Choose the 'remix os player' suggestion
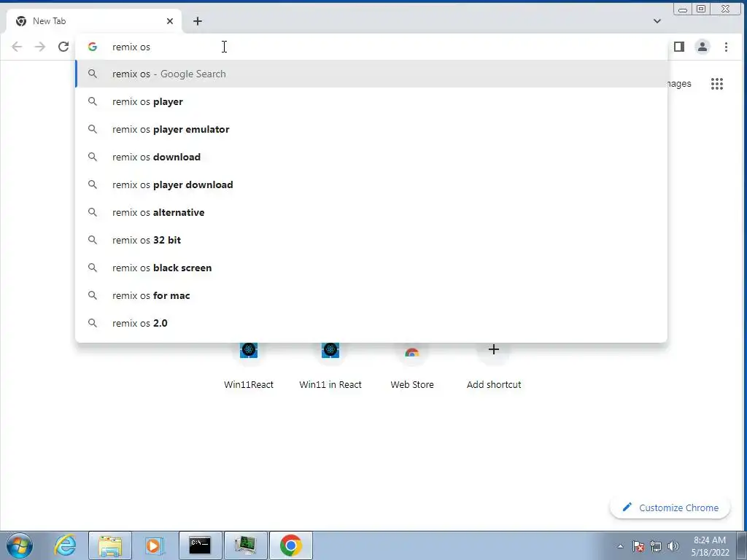Image resolution: width=747 pixels, height=560 pixels. pyautogui.click(x=371, y=101)
